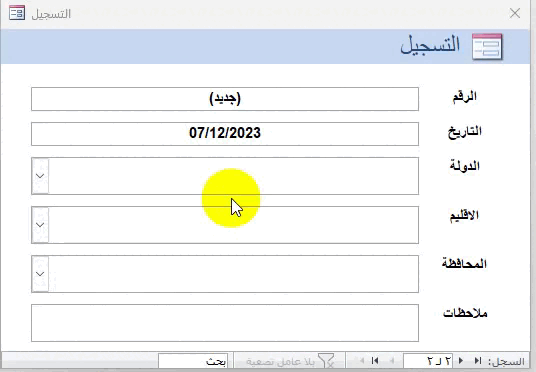
Task: Expand the الاقليم combo box arrow
Action: pos(40,225)
